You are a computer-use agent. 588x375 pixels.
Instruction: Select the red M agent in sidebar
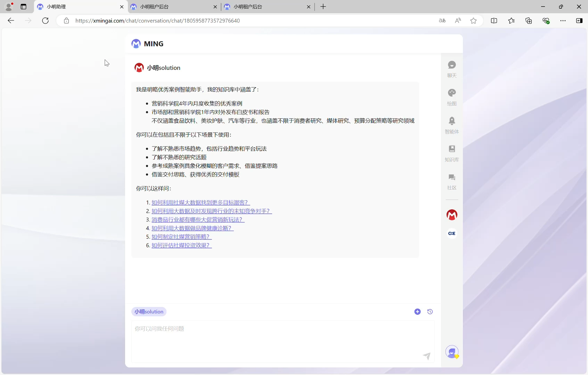[x=452, y=215]
